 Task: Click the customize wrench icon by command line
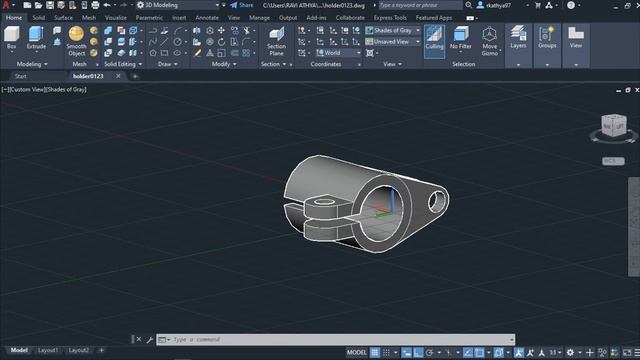[149, 340]
